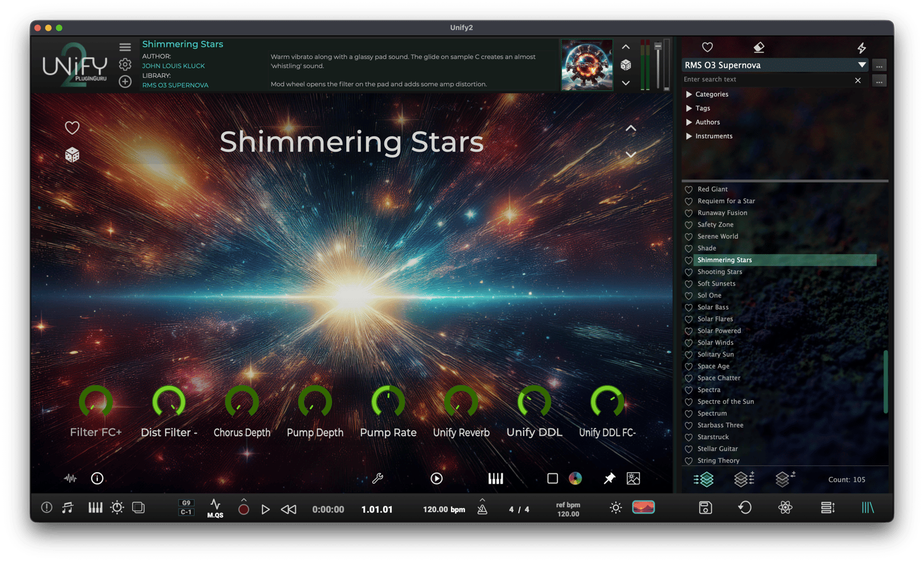
Task: Expand the Instruments filter
Action: [689, 136]
